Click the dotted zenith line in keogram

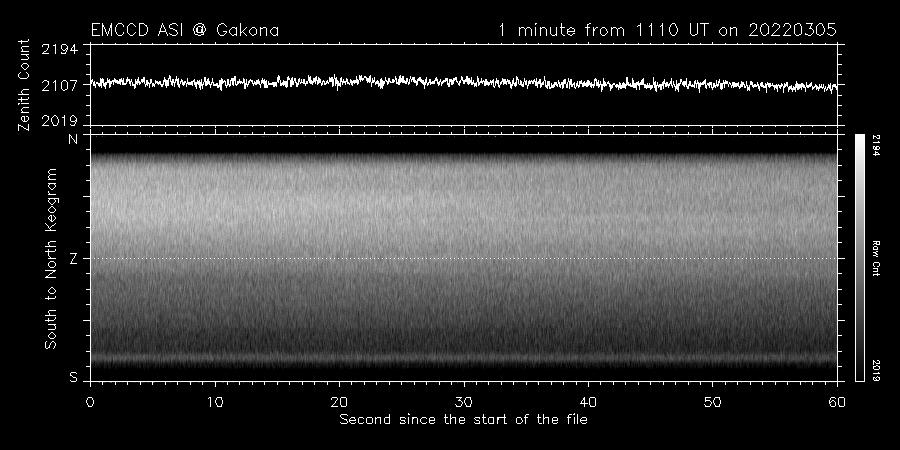click(464, 258)
